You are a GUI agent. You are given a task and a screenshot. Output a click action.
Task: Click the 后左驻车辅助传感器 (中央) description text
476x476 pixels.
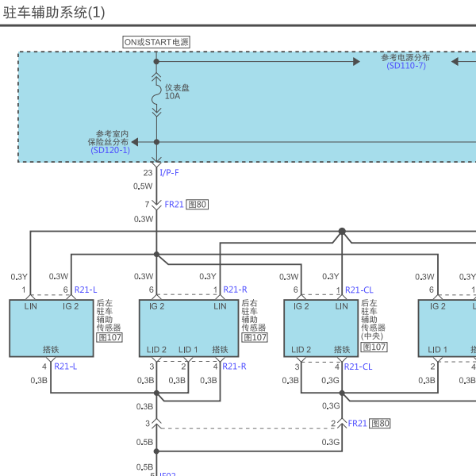click(x=373, y=320)
